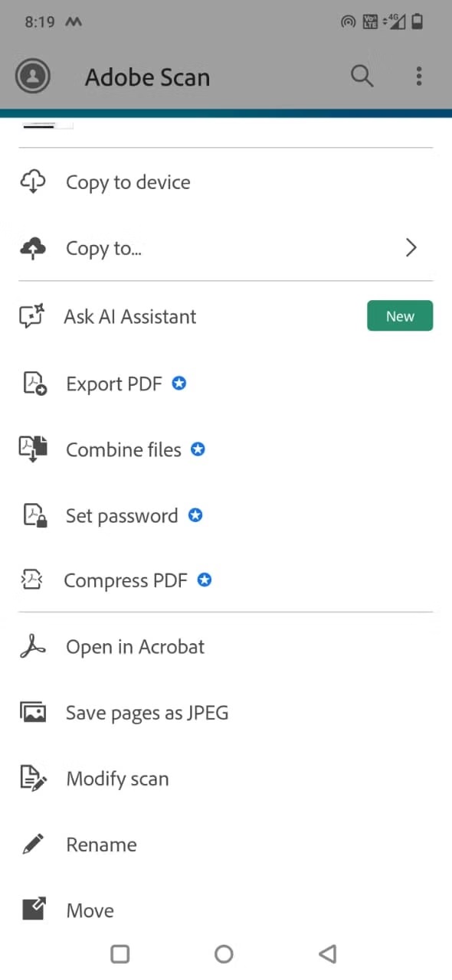The height and width of the screenshot is (980, 452).
Task: Tap the Set password lock icon
Action: pos(34,515)
